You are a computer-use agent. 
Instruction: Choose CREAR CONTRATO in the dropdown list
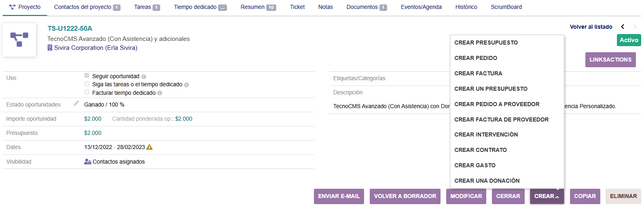481,150
